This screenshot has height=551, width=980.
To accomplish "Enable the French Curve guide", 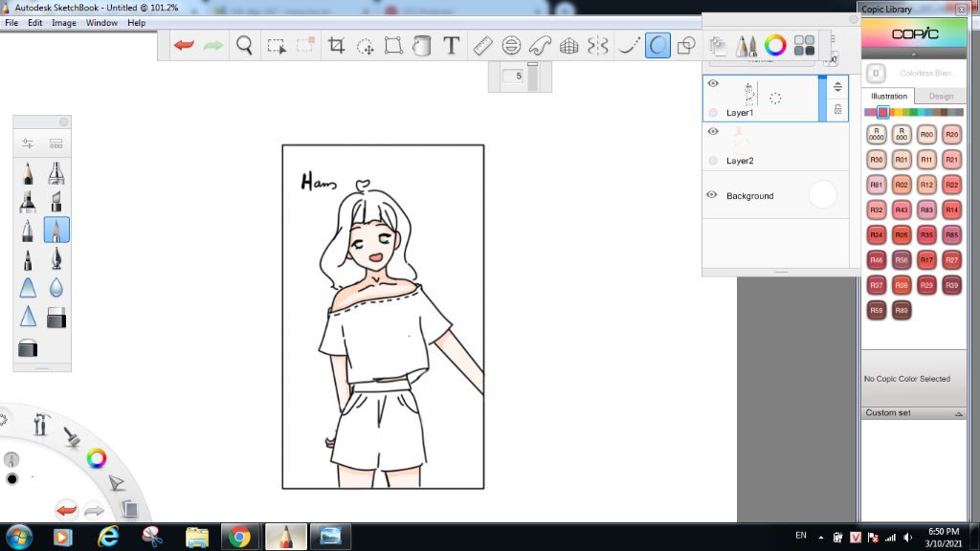I will (x=540, y=45).
